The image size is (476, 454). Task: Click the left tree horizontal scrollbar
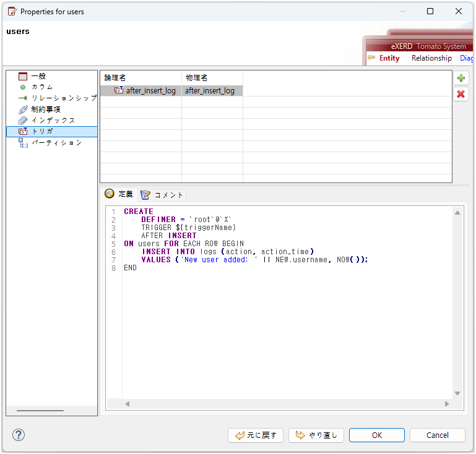point(40,411)
